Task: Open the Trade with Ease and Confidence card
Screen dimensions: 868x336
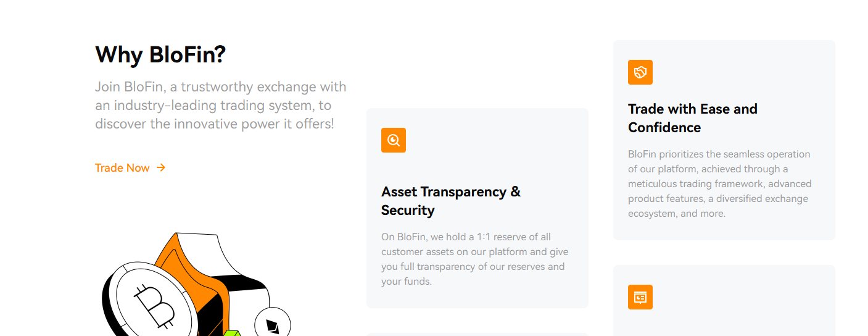Action: pyautogui.click(x=724, y=140)
